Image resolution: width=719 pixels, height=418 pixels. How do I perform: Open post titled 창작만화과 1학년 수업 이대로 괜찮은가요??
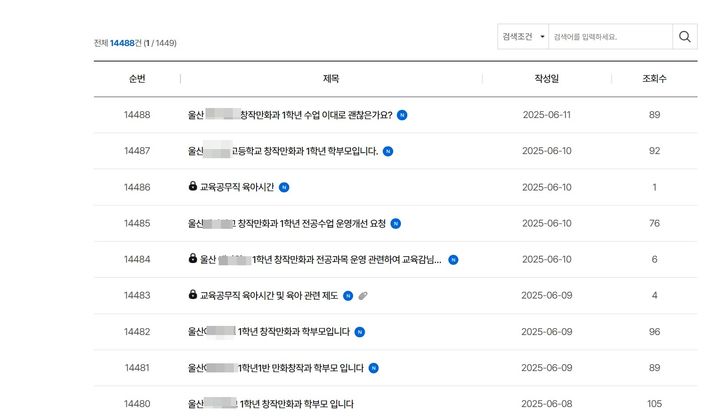pos(290,115)
